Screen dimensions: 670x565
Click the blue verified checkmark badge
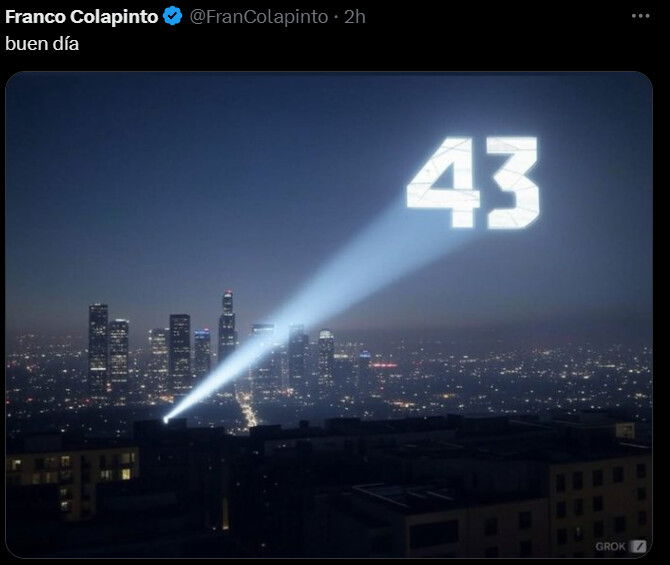coord(173,17)
